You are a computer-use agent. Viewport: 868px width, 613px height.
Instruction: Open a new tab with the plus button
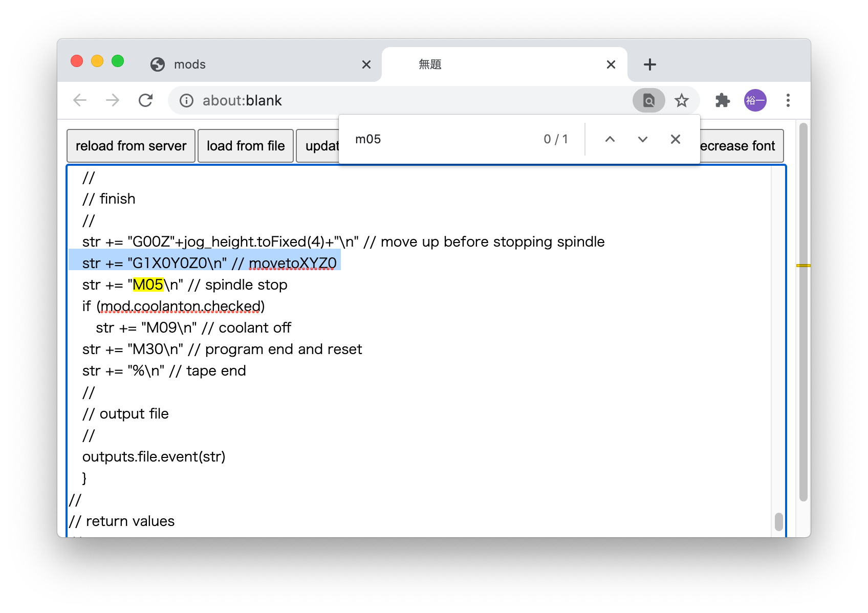pos(649,64)
